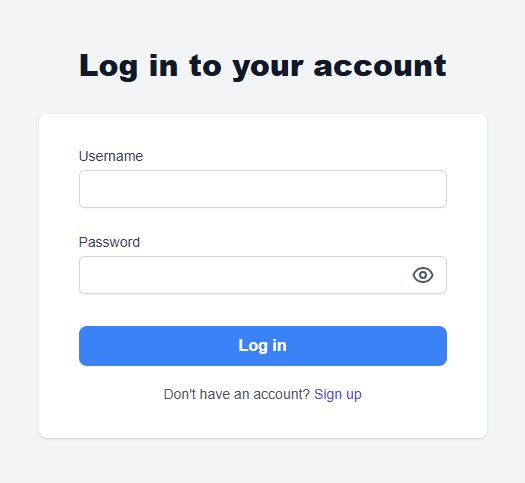Reveal typed password via eye icon
Image resolution: width=525 pixels, height=483 pixels.
423,275
